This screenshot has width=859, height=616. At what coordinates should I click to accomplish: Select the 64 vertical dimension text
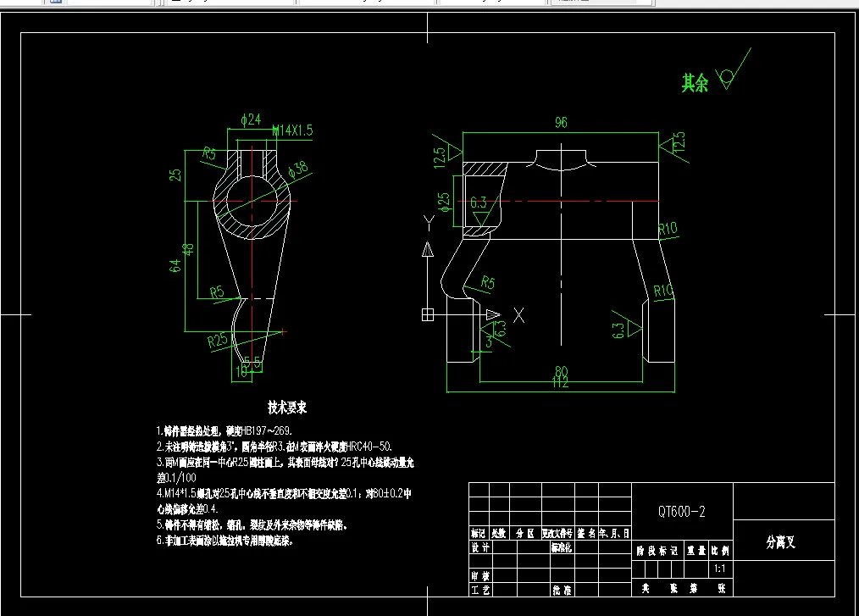[175, 266]
